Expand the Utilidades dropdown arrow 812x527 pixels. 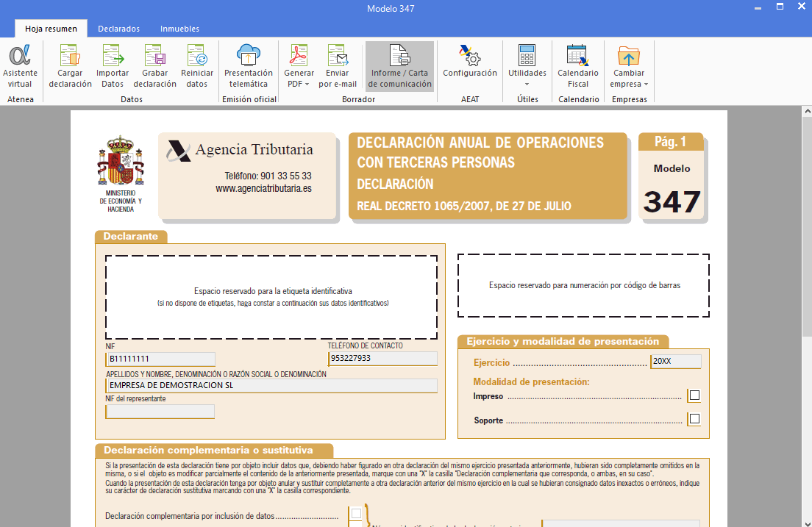[527, 85]
